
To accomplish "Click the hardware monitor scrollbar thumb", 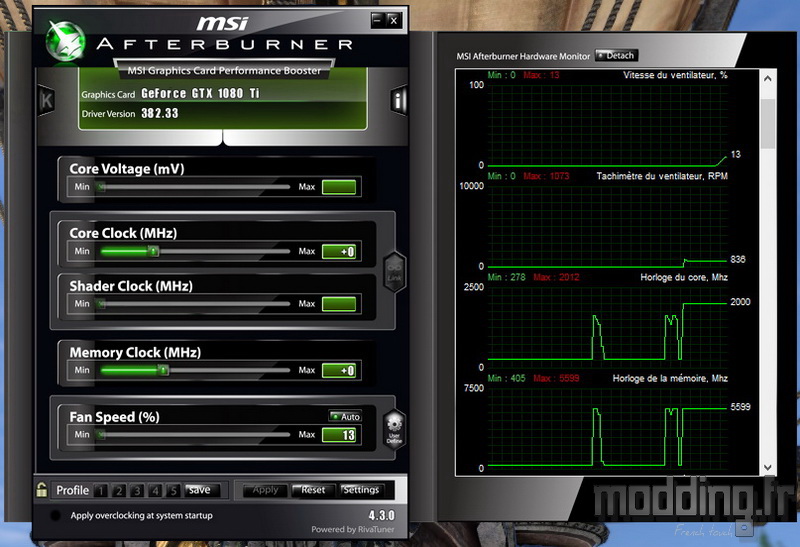I will (x=767, y=123).
